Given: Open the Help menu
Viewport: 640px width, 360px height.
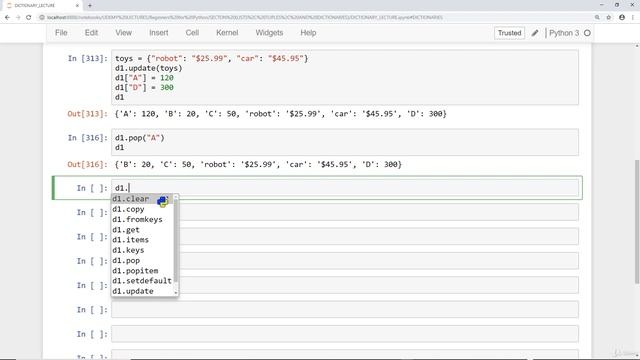Looking at the screenshot, I should [x=308, y=33].
